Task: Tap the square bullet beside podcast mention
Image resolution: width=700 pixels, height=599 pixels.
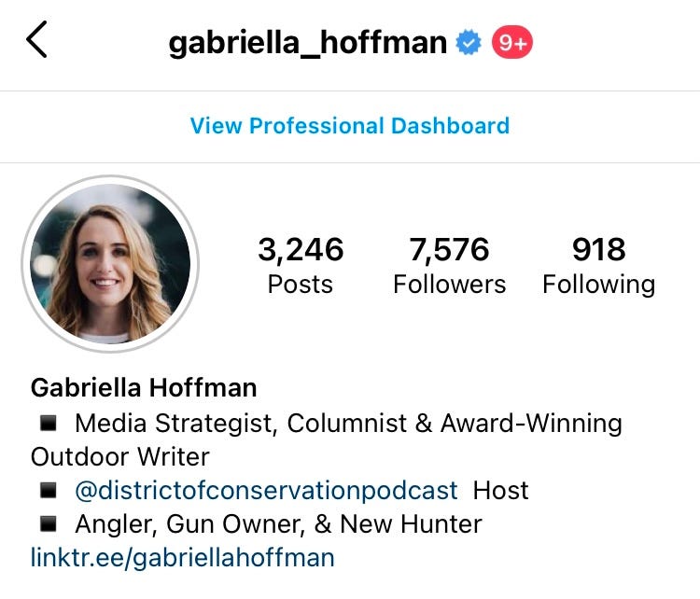Action: (49, 490)
